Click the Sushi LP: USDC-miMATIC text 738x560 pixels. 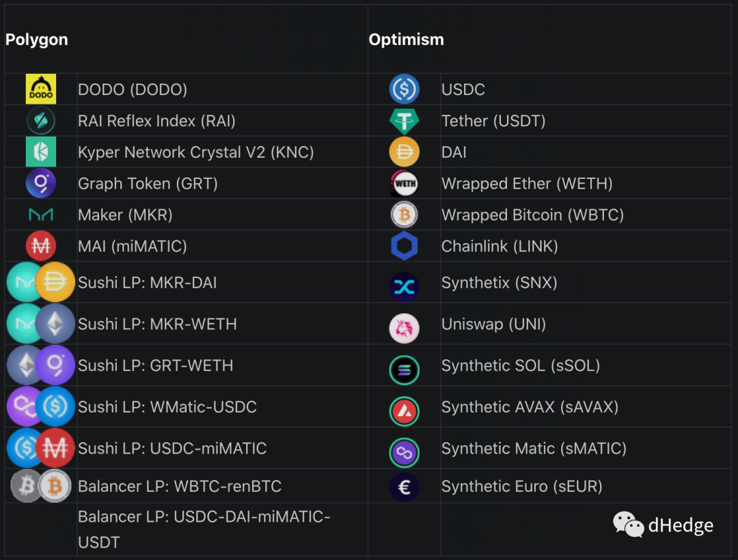pos(172,448)
